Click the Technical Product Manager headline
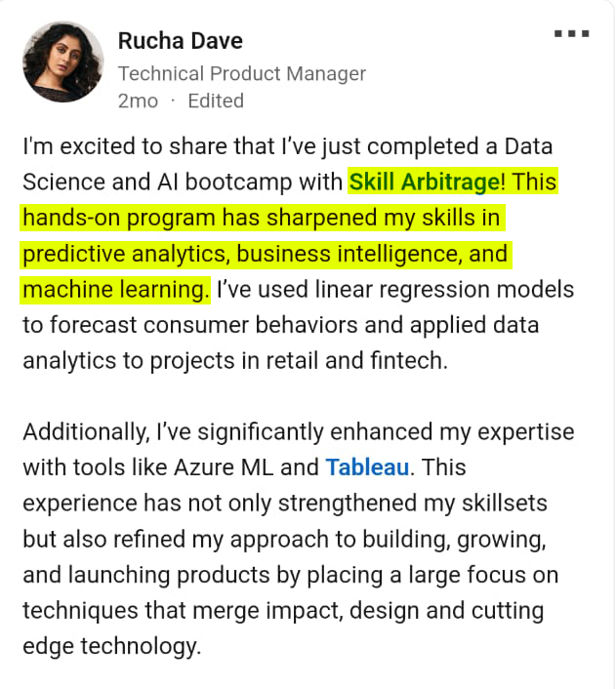 (x=241, y=73)
